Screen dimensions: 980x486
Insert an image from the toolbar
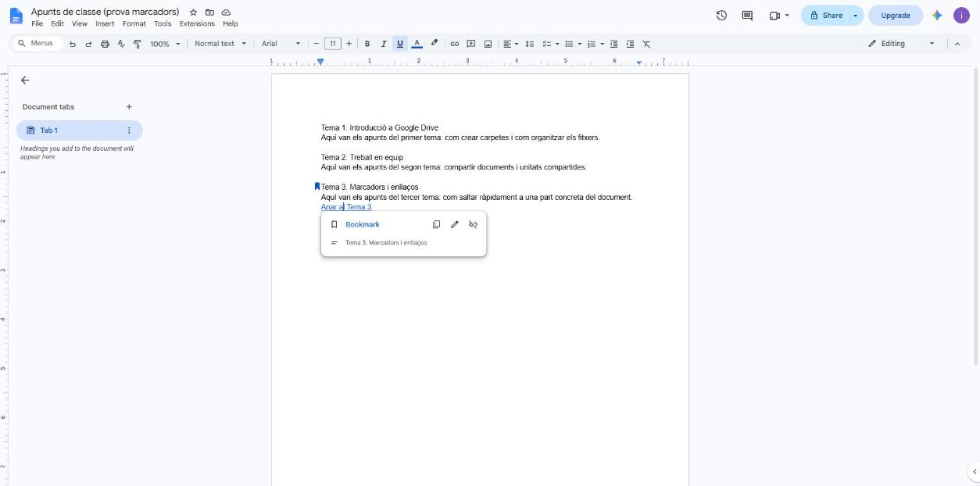tap(488, 44)
